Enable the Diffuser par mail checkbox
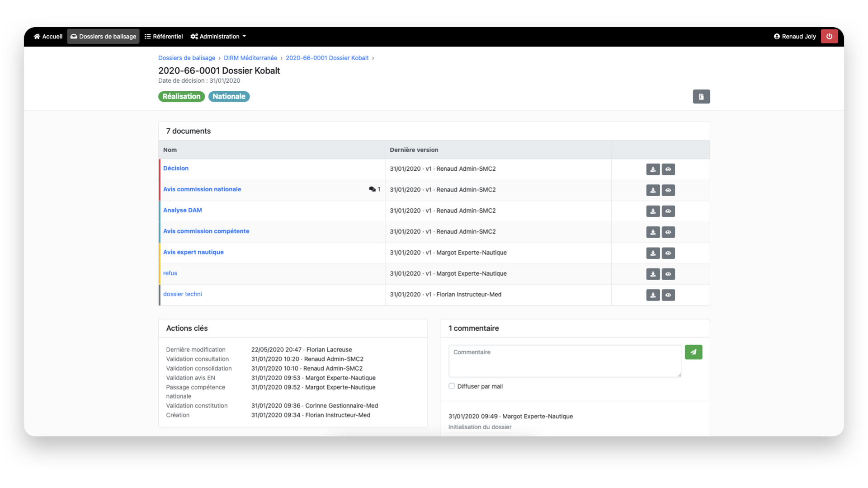This screenshot has height=488, width=868. click(x=452, y=386)
